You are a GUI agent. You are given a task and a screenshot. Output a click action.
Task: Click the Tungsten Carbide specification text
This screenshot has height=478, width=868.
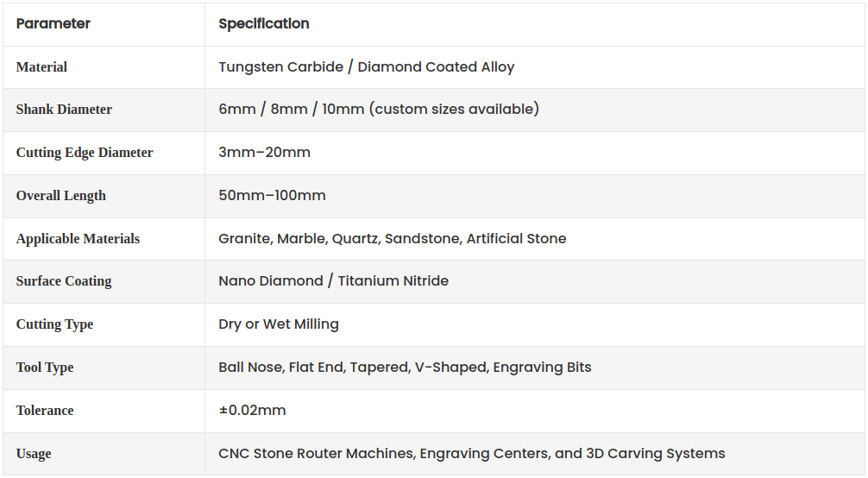(x=366, y=67)
